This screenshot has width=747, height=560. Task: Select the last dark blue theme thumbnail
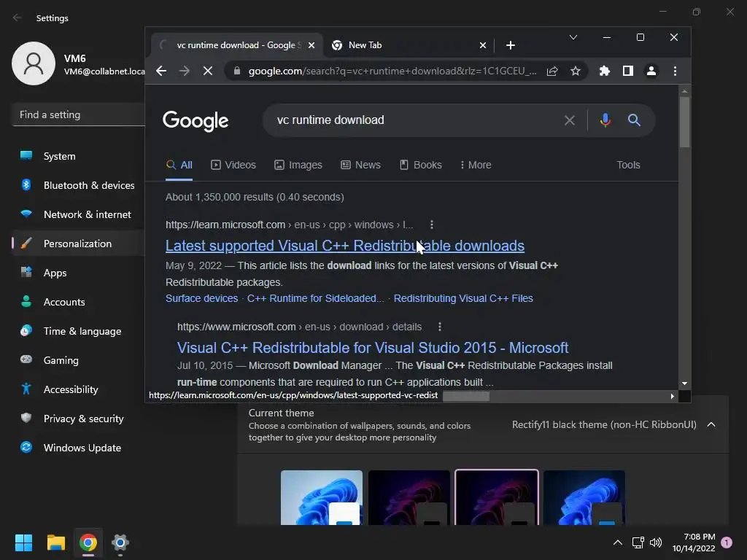click(x=584, y=497)
